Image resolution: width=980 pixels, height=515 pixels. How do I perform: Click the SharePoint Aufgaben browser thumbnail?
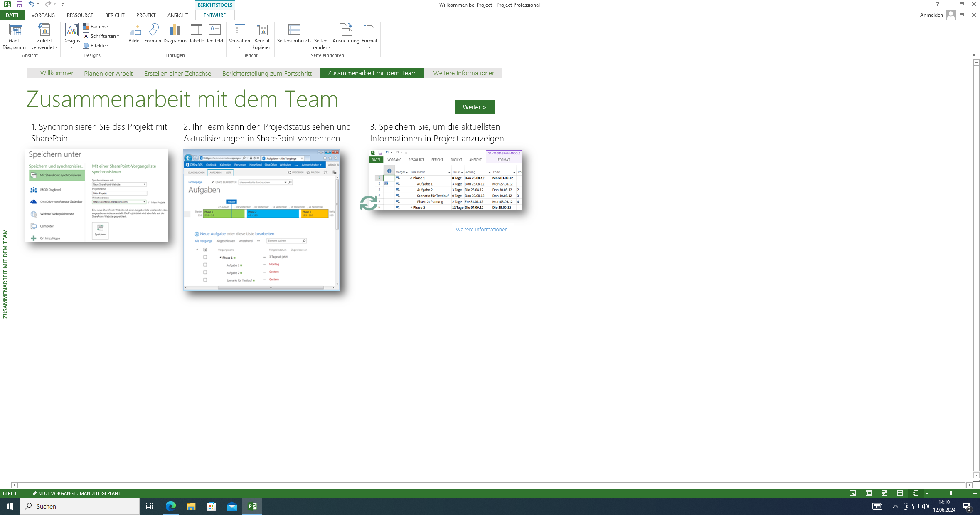[262, 220]
